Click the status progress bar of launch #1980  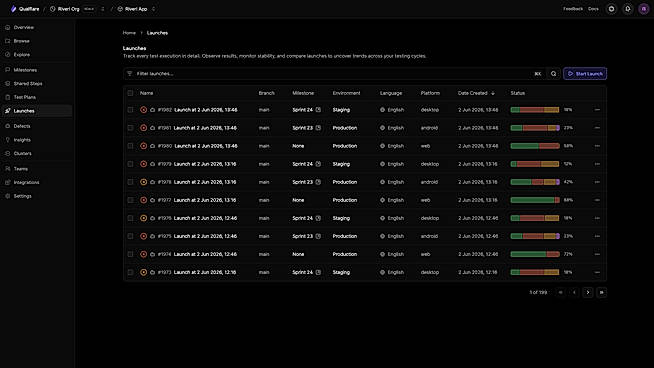click(x=535, y=146)
